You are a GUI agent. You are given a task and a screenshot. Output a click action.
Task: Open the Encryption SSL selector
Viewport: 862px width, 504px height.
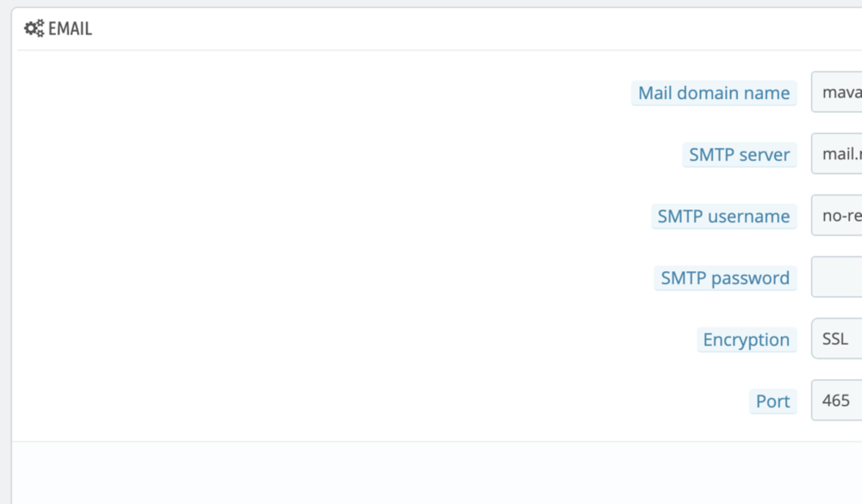click(840, 339)
